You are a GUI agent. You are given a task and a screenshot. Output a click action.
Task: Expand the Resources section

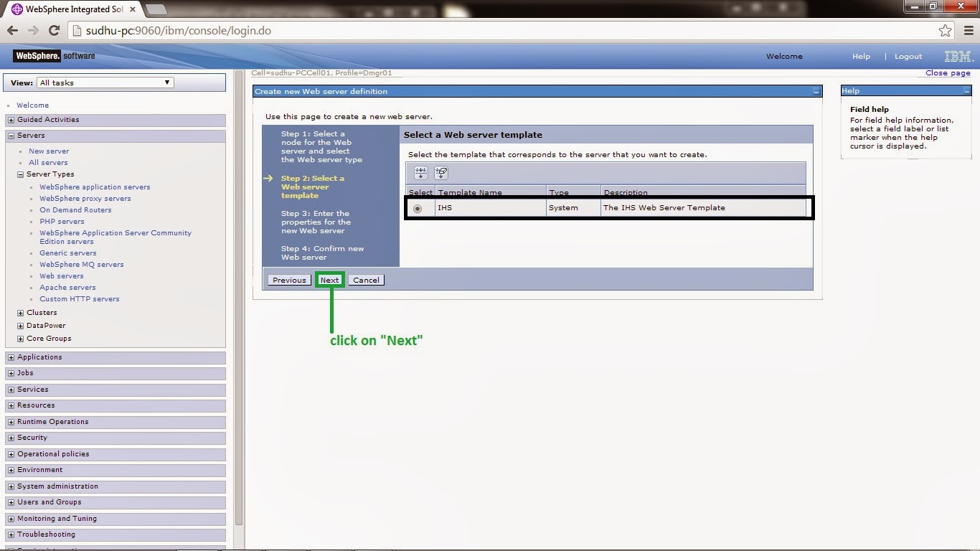pyautogui.click(x=11, y=405)
